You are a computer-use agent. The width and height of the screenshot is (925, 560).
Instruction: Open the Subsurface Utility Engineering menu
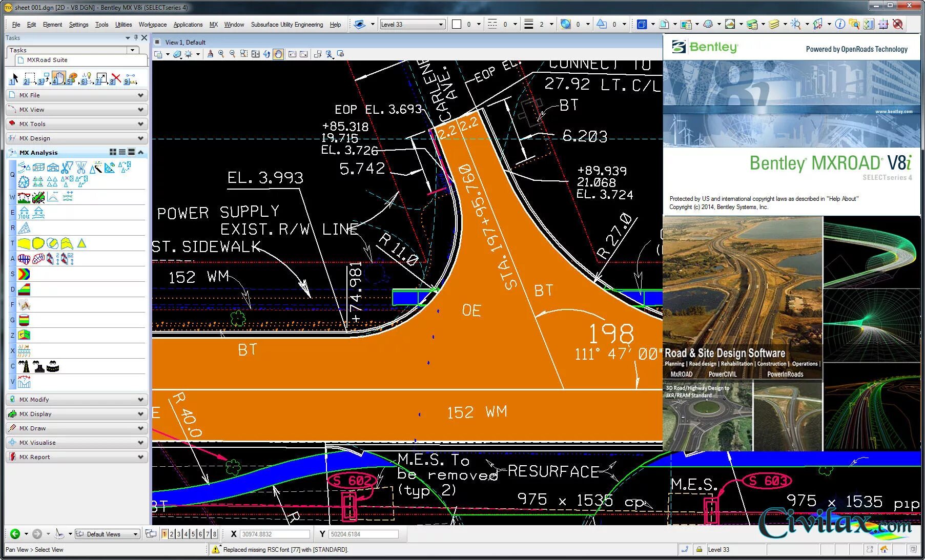tap(287, 24)
